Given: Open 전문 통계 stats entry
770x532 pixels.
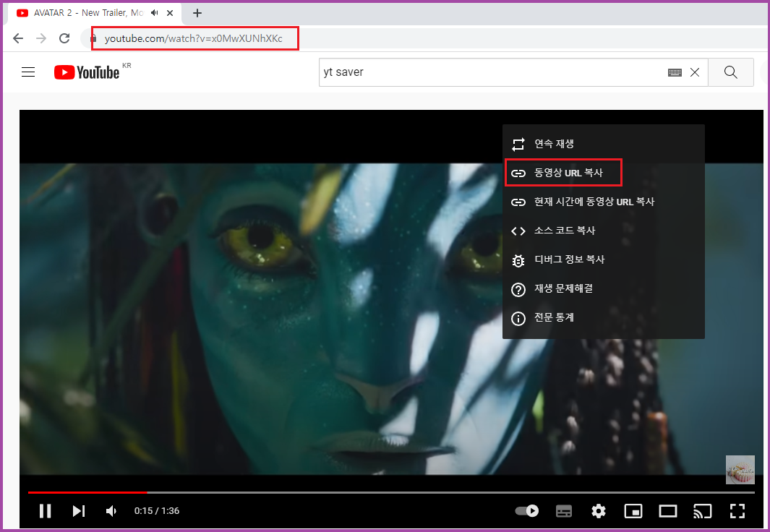Looking at the screenshot, I should 604,317.
